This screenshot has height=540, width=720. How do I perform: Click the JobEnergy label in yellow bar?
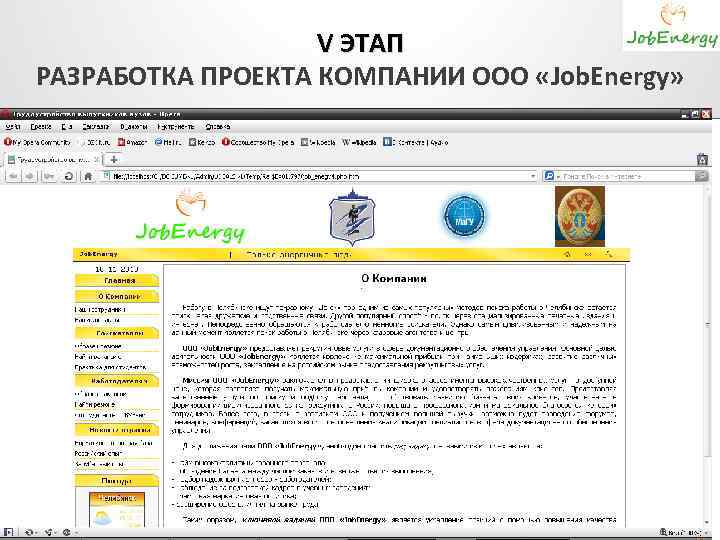coord(99,254)
